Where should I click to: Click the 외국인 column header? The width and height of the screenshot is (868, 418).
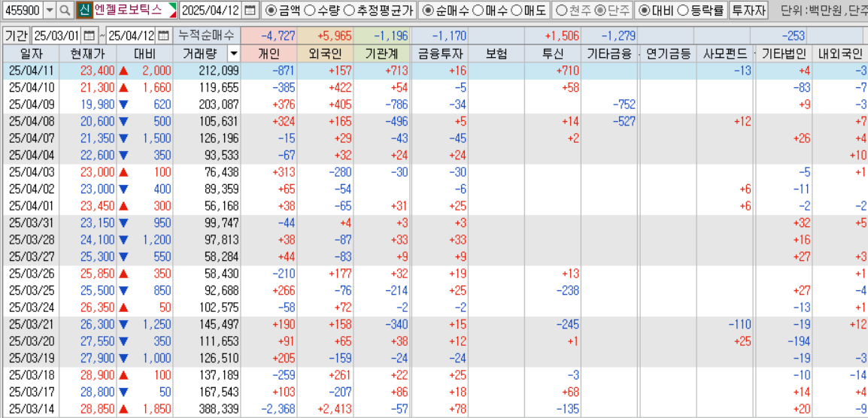(326, 54)
